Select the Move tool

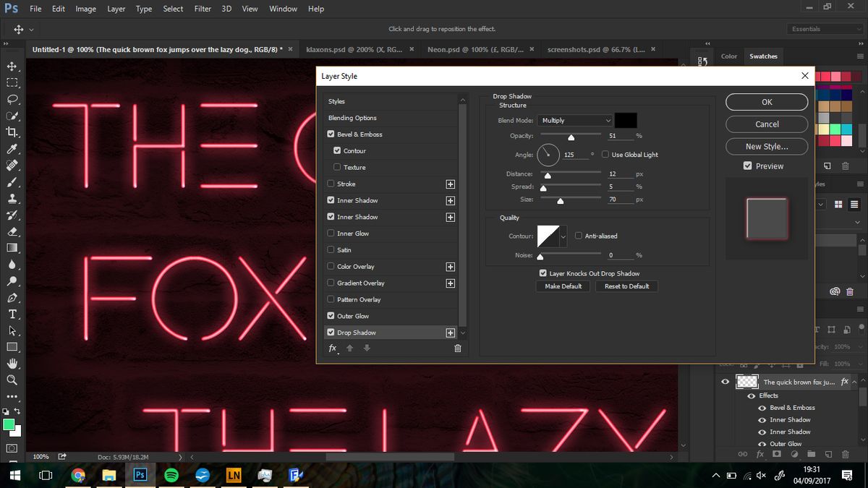pos(11,65)
